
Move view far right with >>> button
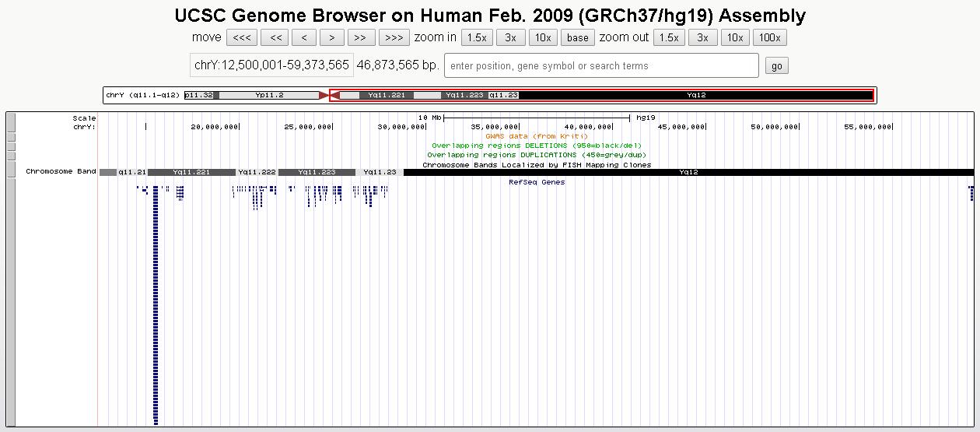(394, 37)
